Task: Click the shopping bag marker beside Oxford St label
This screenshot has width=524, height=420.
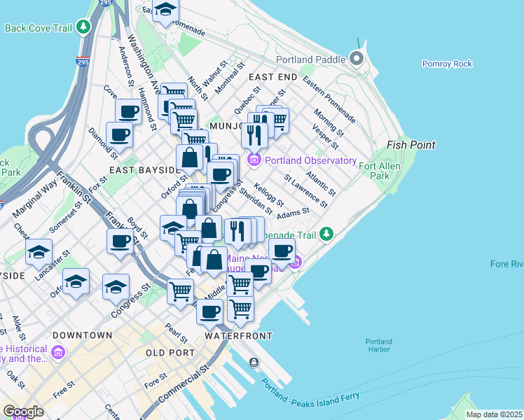Action: (x=189, y=210)
